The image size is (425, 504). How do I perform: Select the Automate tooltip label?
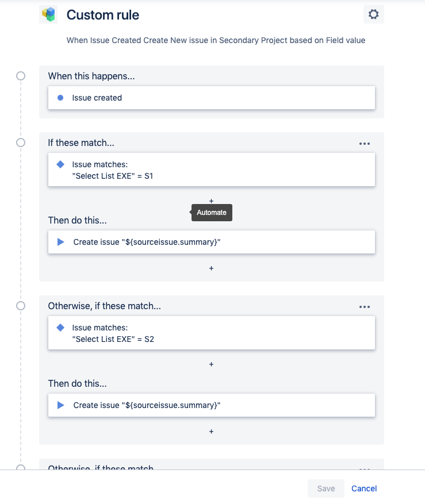click(x=211, y=212)
